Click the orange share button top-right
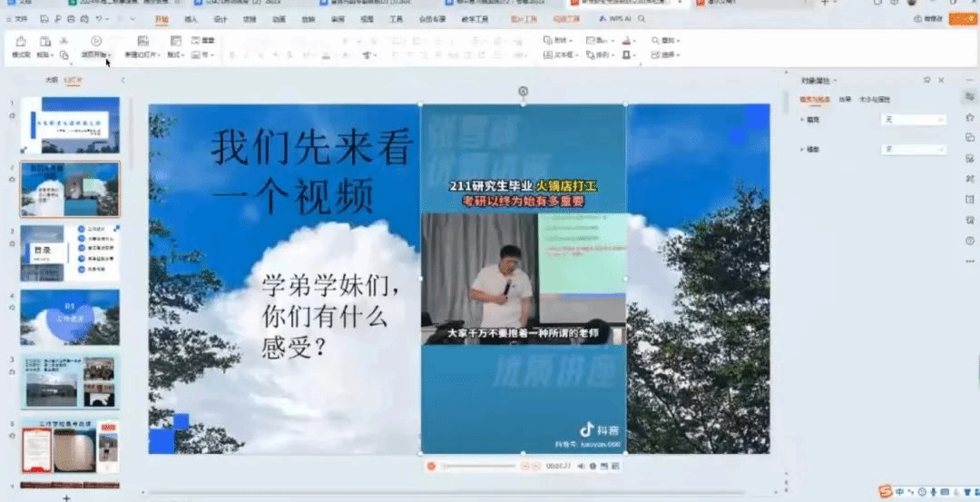Image resolution: width=980 pixels, height=502 pixels. pos(963,18)
